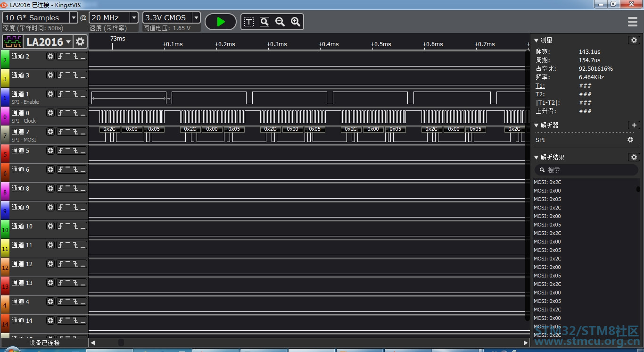
Task: Open settings gear for 通道 3
Action: (x=50, y=75)
